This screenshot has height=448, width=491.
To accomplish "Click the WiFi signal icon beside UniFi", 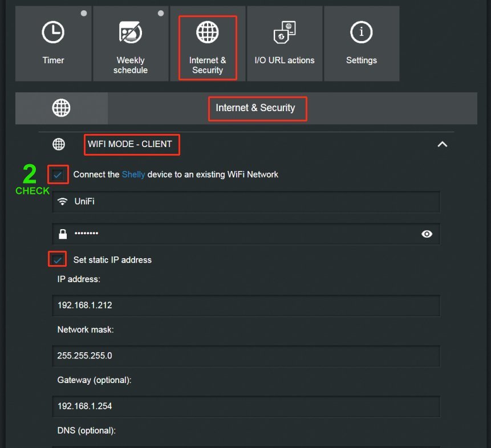I will tap(63, 202).
